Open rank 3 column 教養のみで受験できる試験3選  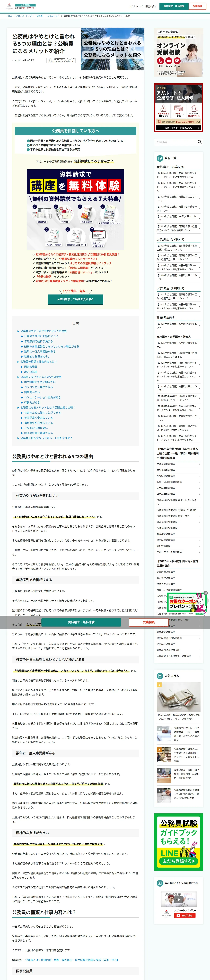(178, 754)
